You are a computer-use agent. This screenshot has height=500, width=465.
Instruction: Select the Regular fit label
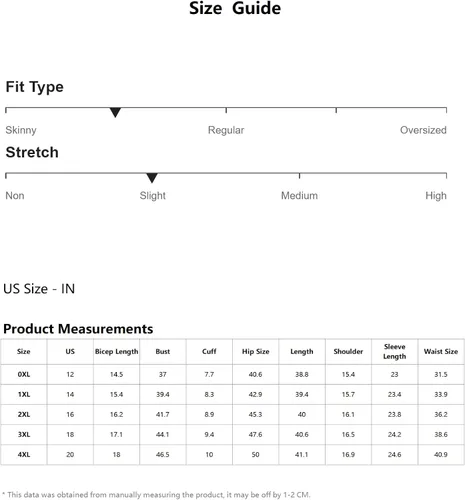tap(226, 130)
